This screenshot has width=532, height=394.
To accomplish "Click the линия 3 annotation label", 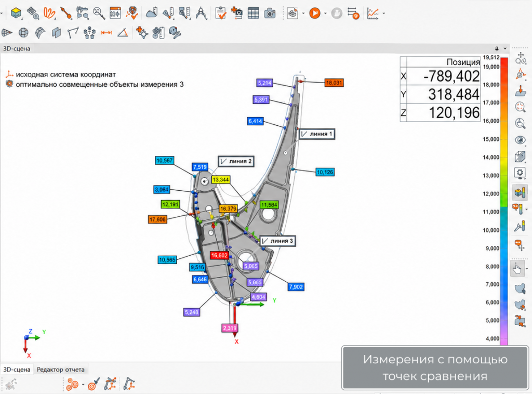I will 277,241.
